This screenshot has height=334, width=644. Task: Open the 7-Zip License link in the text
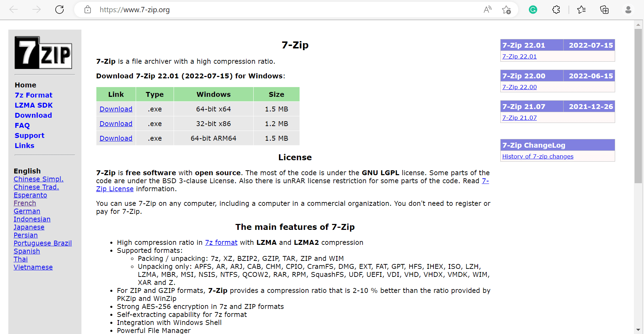tap(115, 189)
